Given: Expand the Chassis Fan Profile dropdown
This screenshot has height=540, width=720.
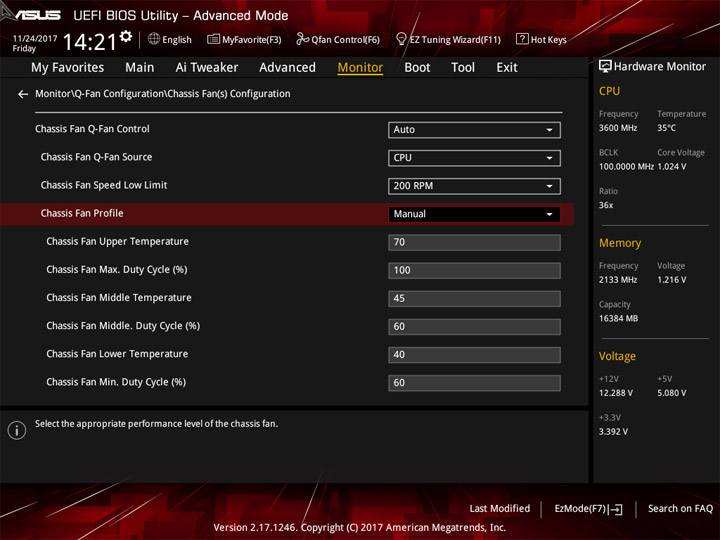Looking at the screenshot, I should click(x=474, y=214).
